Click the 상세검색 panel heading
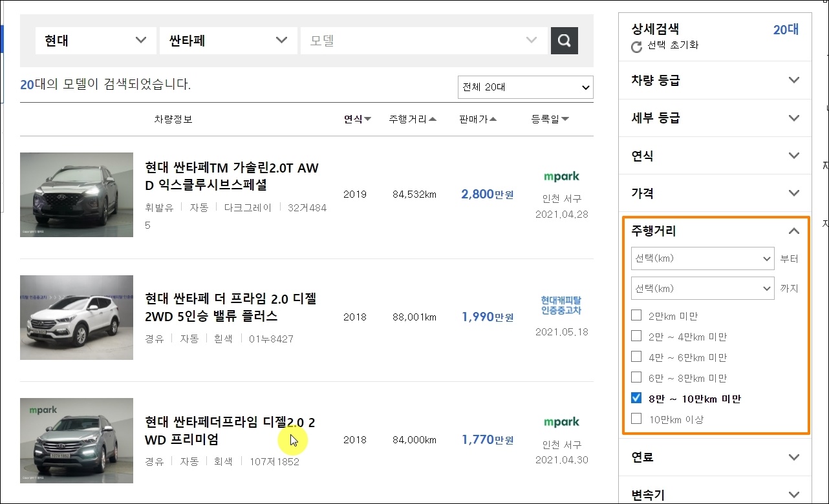The image size is (829, 504). pos(655,29)
